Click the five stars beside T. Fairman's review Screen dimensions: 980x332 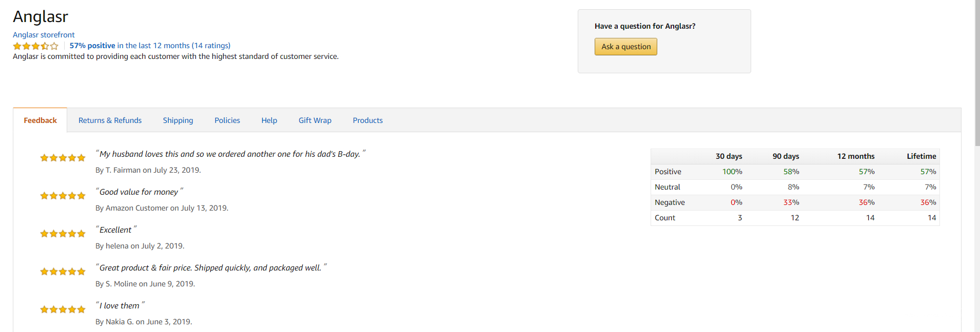point(63,158)
